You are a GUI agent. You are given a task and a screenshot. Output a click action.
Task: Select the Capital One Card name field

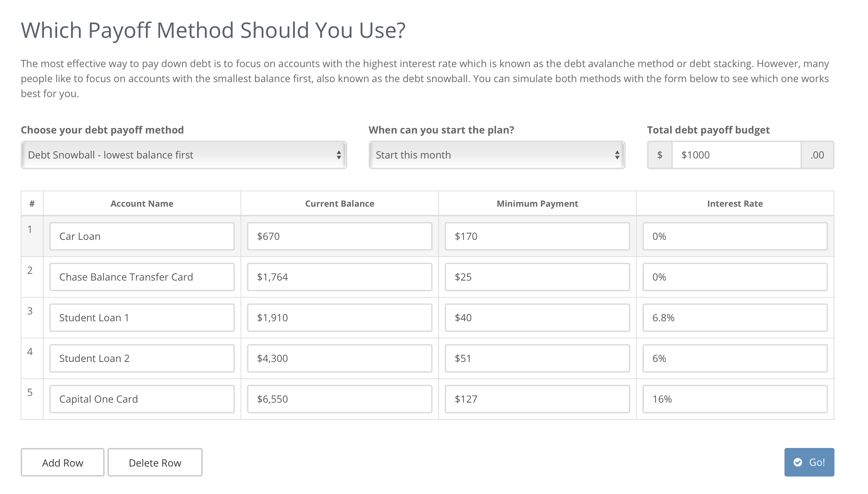click(x=142, y=399)
